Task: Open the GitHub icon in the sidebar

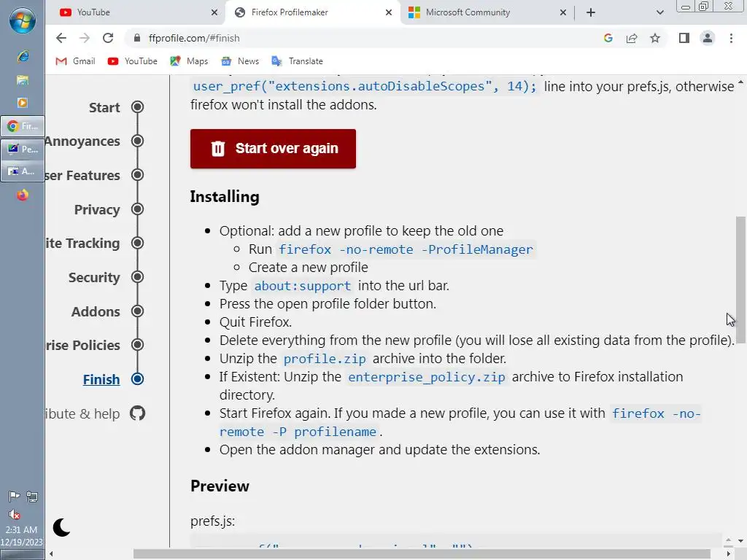Action: pos(137,413)
